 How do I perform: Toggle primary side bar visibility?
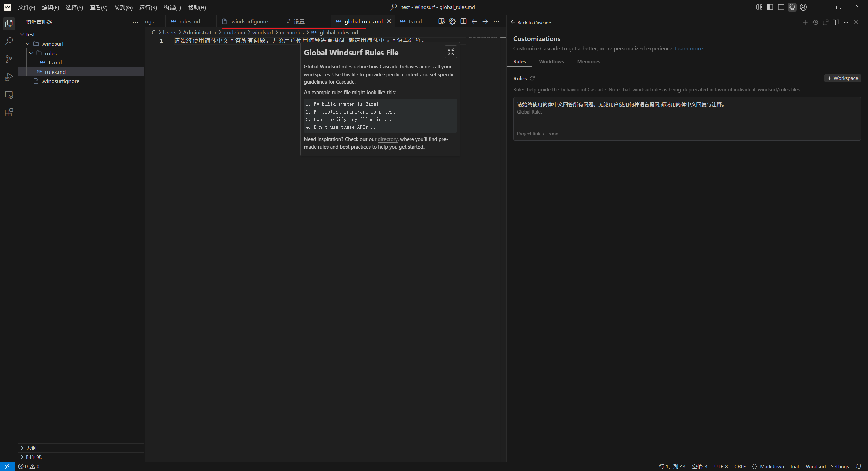click(x=770, y=7)
